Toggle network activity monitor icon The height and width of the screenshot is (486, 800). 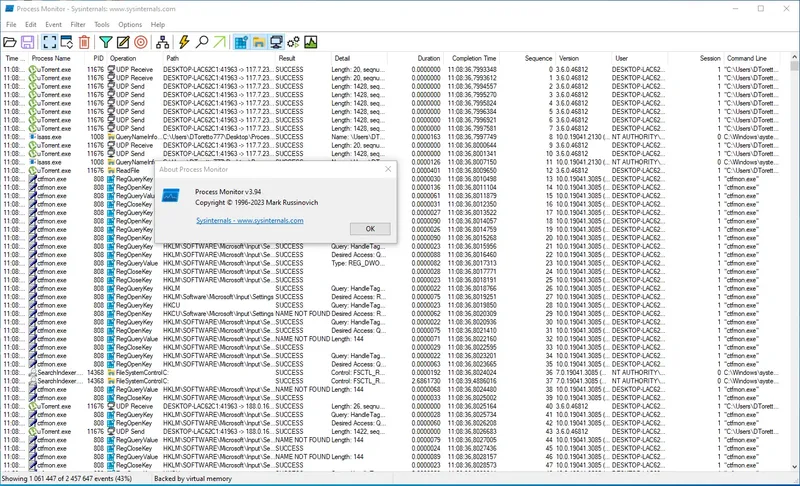[277, 42]
